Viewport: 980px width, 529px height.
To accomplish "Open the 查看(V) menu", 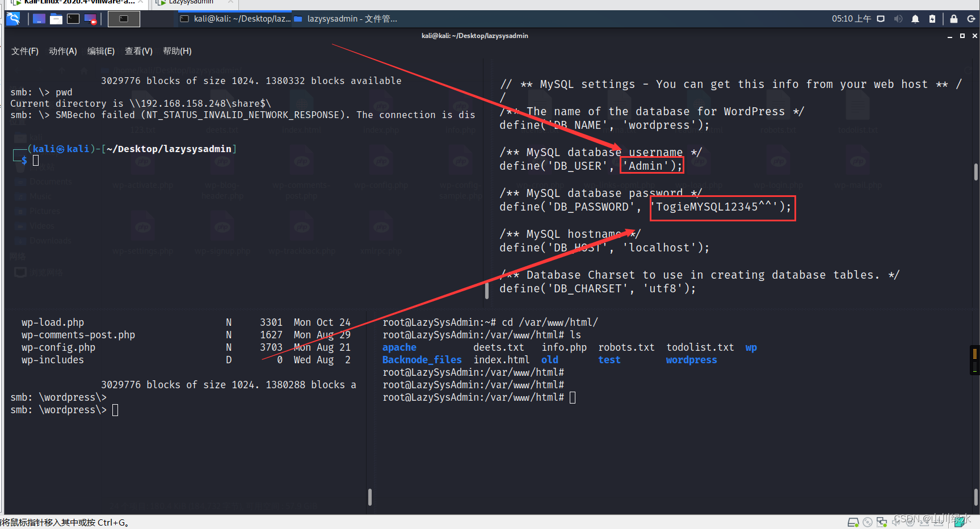I will (138, 51).
